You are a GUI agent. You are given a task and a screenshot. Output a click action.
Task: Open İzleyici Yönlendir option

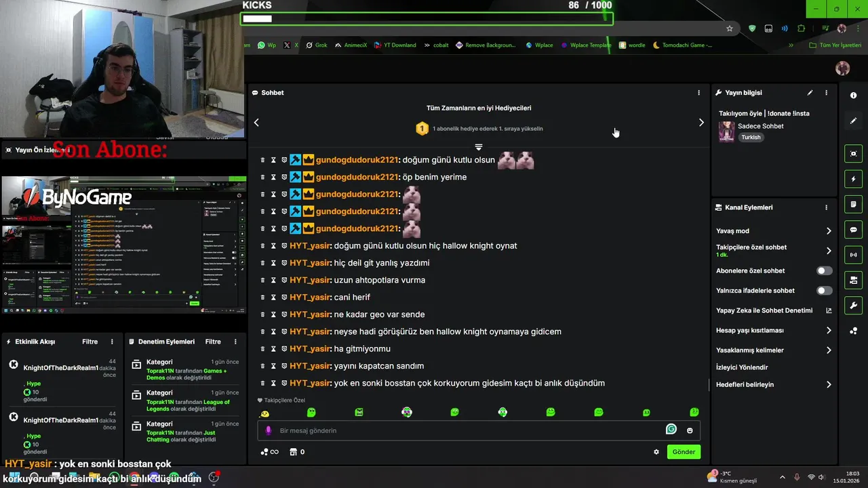coord(742,367)
